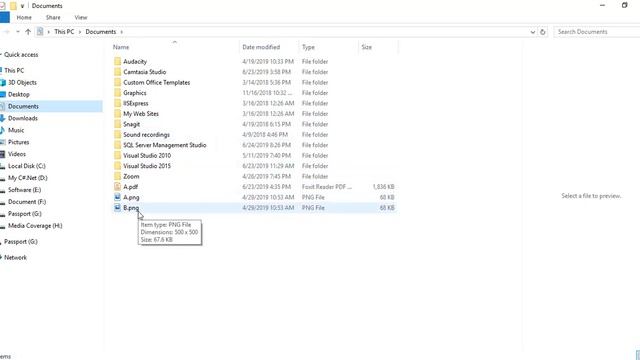Click the Visual Studio 2015 folder icon
Viewport: 640px width, 360px height.
click(118, 166)
